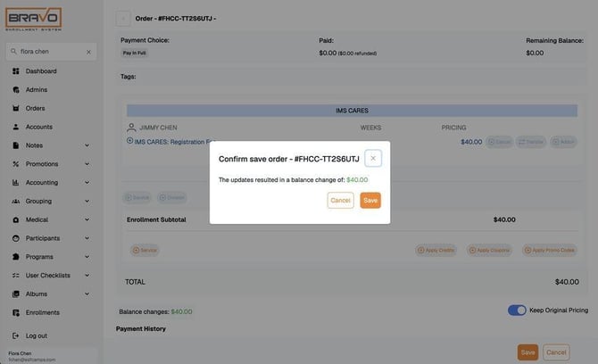Close the Confirm save order dialog
This screenshot has height=364, width=598.
pos(373,158)
